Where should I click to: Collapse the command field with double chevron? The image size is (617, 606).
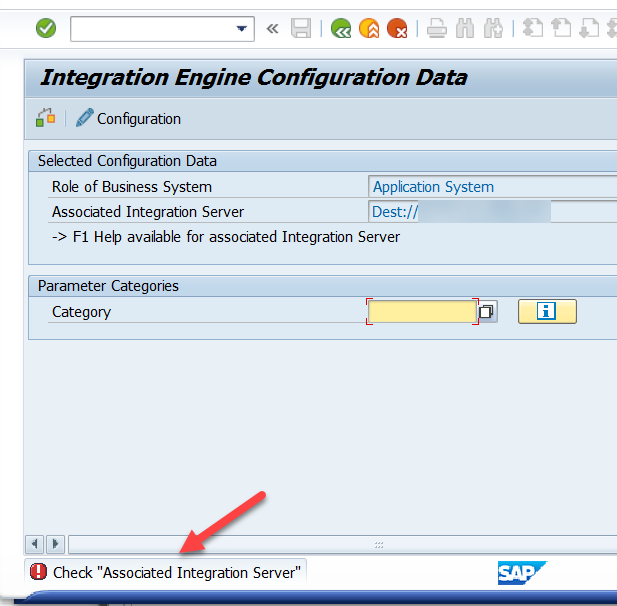(x=272, y=29)
